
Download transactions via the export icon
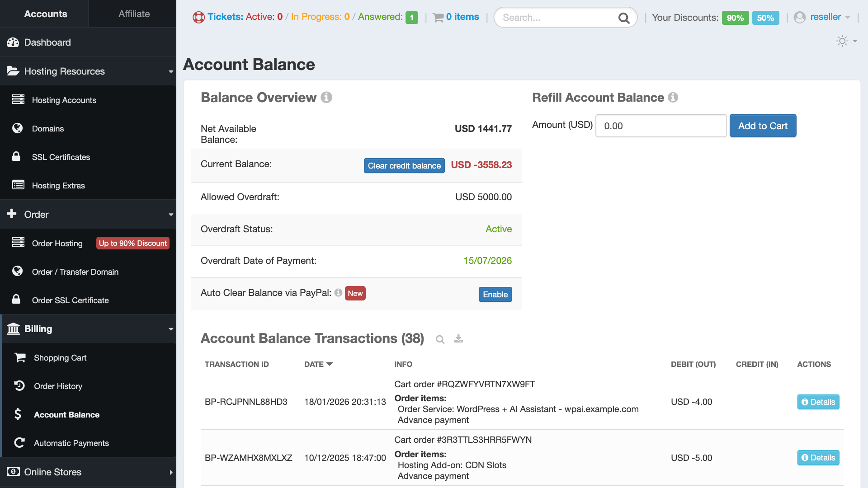click(x=458, y=339)
